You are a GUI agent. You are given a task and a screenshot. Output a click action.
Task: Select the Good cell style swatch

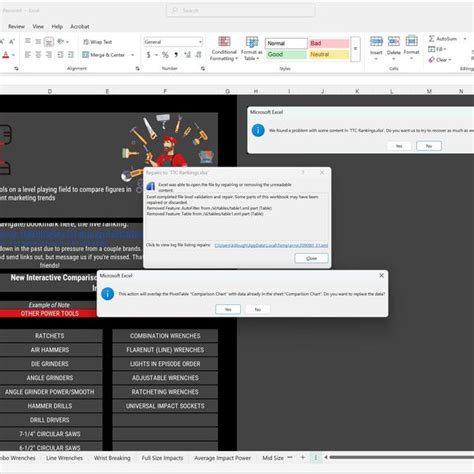286,54
